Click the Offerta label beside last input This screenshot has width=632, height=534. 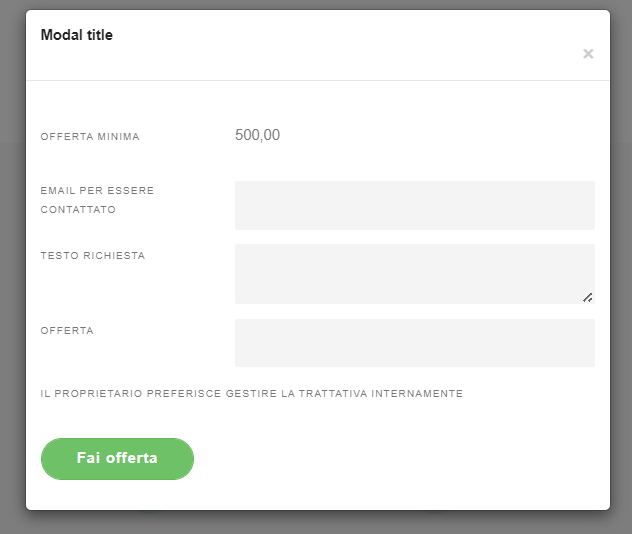[x=67, y=330]
